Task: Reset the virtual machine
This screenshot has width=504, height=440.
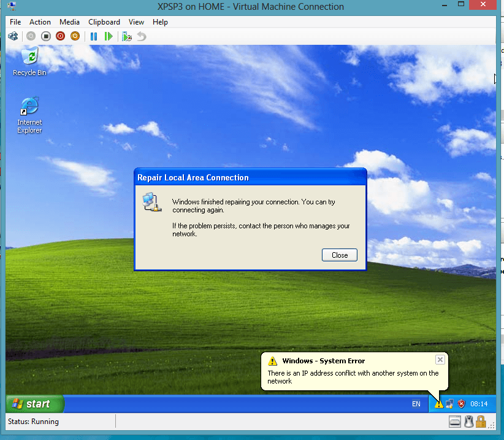Action: [109, 36]
